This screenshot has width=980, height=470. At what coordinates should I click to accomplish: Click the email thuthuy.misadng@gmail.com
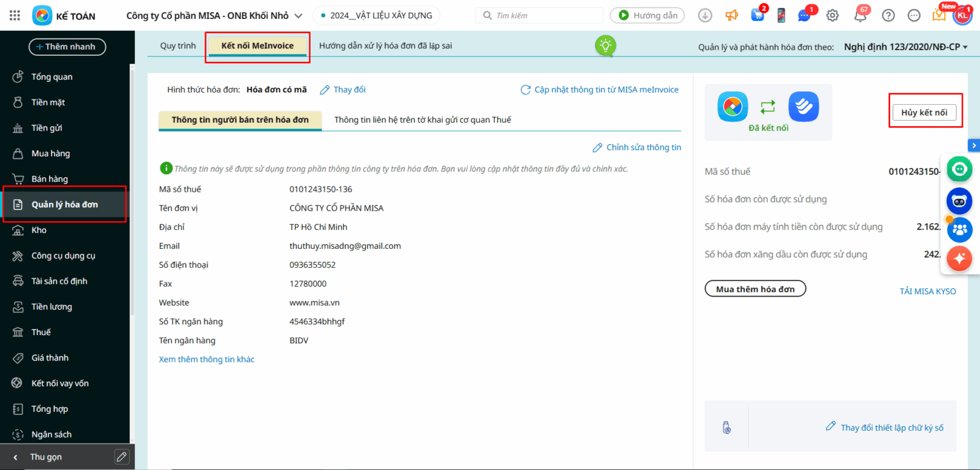click(345, 246)
